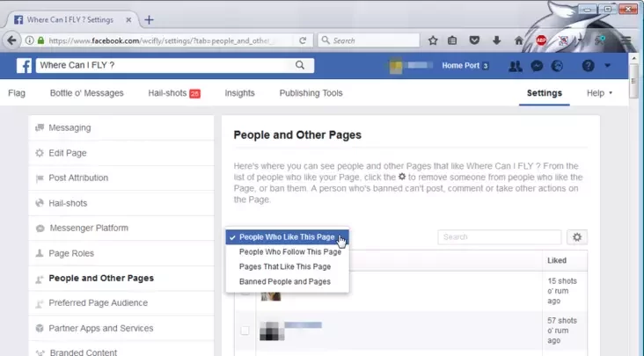Click the people Search input field
644x356 pixels.
[499, 237]
